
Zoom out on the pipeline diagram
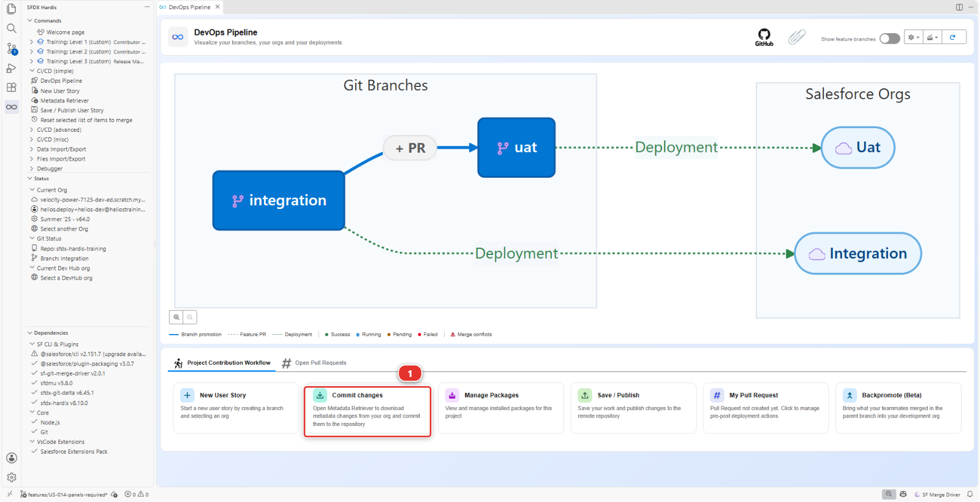190,317
